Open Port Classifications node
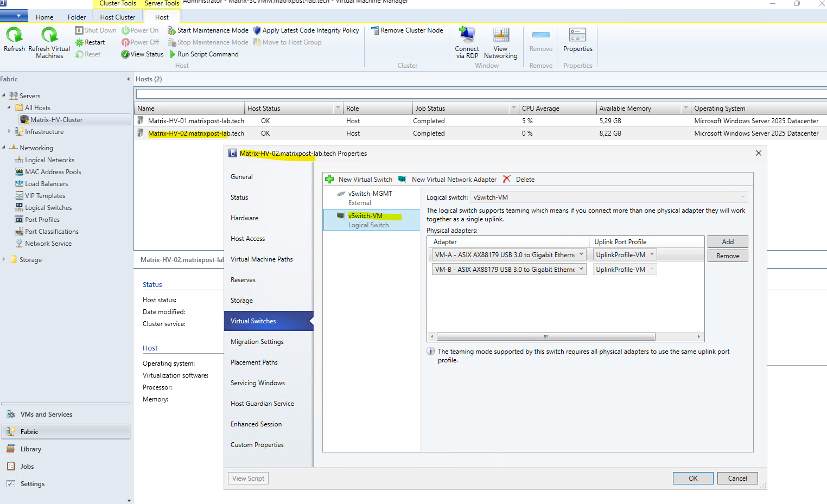The width and height of the screenshot is (827, 504). tap(52, 232)
